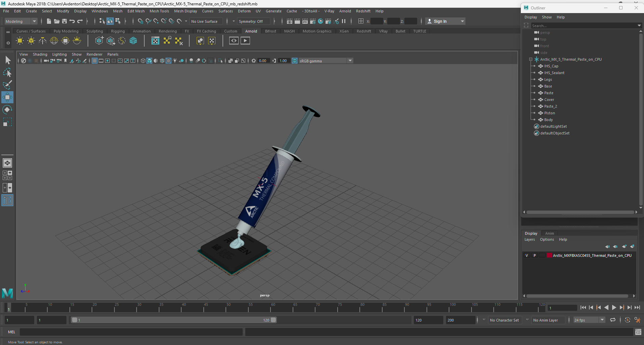Toggle sRGB view transform button
The image size is (644, 345).
295,61
